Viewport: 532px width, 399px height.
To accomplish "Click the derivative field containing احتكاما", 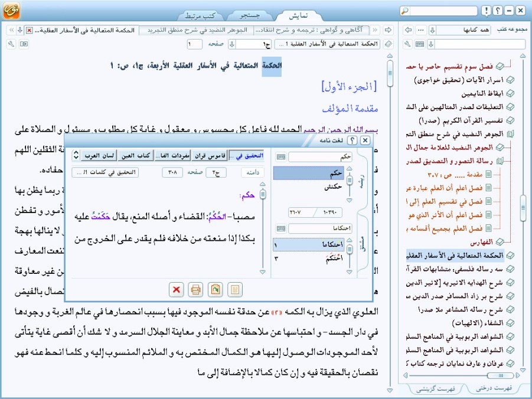I will (x=320, y=228).
